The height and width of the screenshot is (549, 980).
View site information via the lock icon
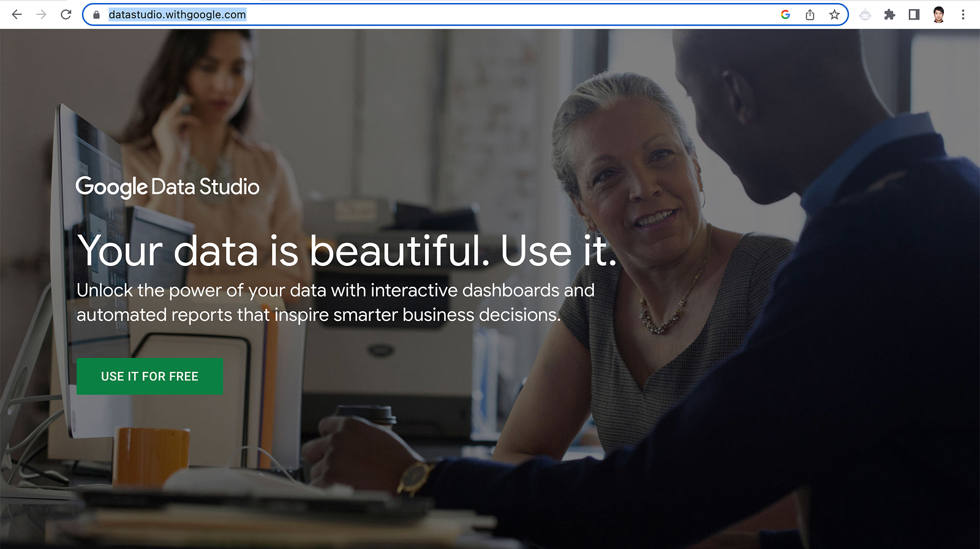point(96,15)
